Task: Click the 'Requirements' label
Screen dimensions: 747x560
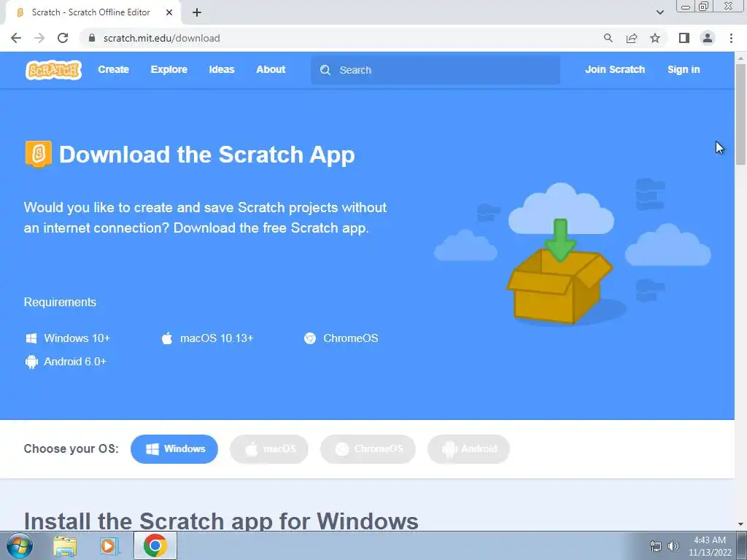Action: point(60,303)
